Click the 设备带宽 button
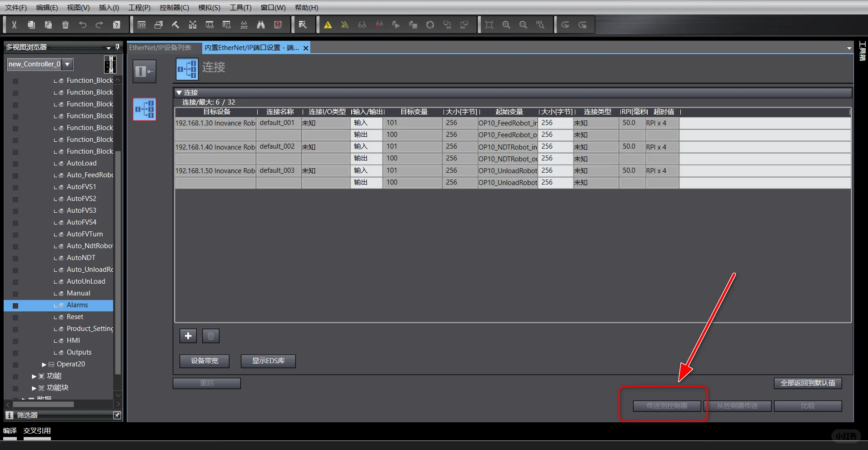The height and width of the screenshot is (450, 868). pos(205,361)
